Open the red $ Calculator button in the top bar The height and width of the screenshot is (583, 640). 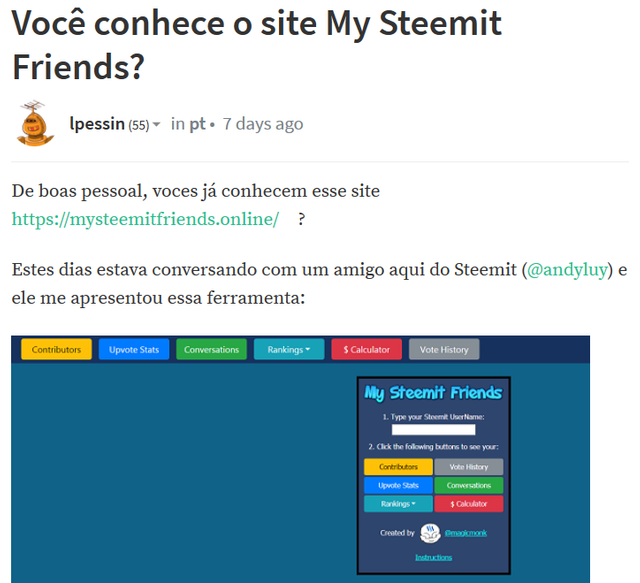(367, 349)
